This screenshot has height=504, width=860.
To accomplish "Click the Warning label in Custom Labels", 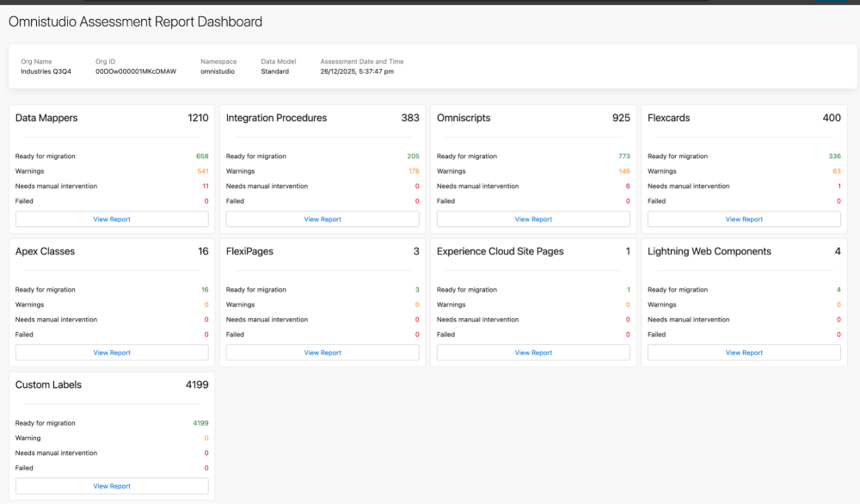I will click(28, 438).
